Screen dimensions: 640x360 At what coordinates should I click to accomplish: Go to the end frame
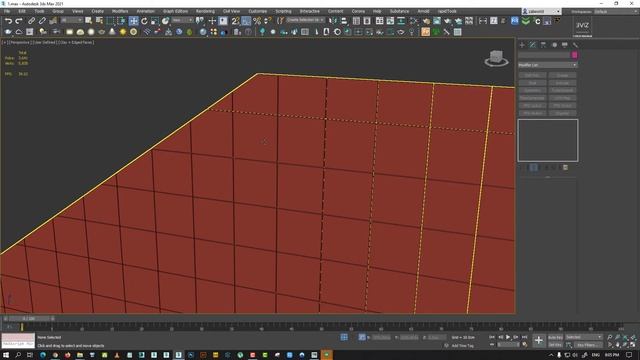click(524, 337)
